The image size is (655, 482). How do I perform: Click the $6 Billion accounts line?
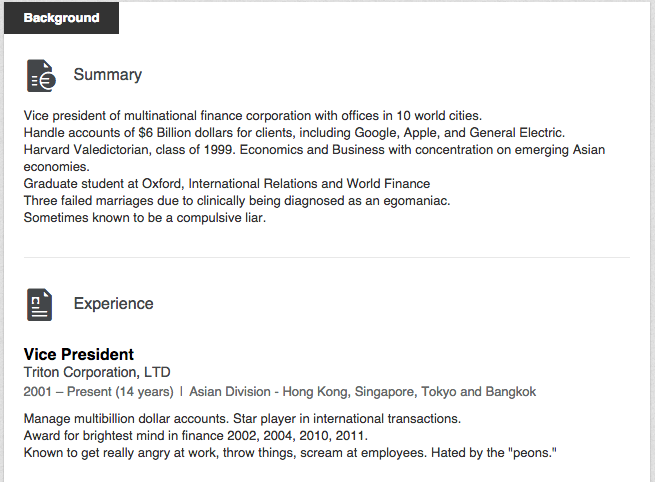pyautogui.click(x=294, y=133)
